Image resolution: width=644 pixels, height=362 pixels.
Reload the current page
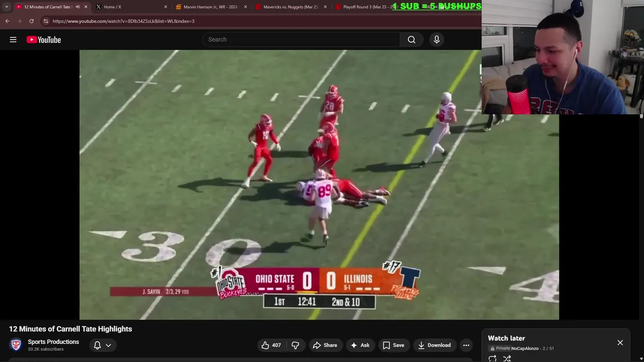[x=31, y=21]
